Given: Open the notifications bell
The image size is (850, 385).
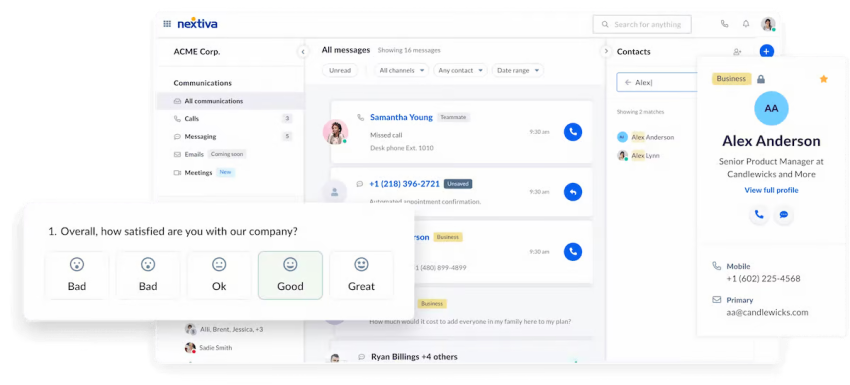Looking at the screenshot, I should click(746, 24).
